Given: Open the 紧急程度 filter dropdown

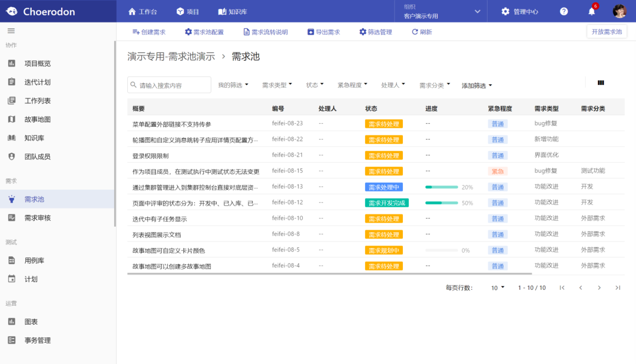Looking at the screenshot, I should point(352,85).
